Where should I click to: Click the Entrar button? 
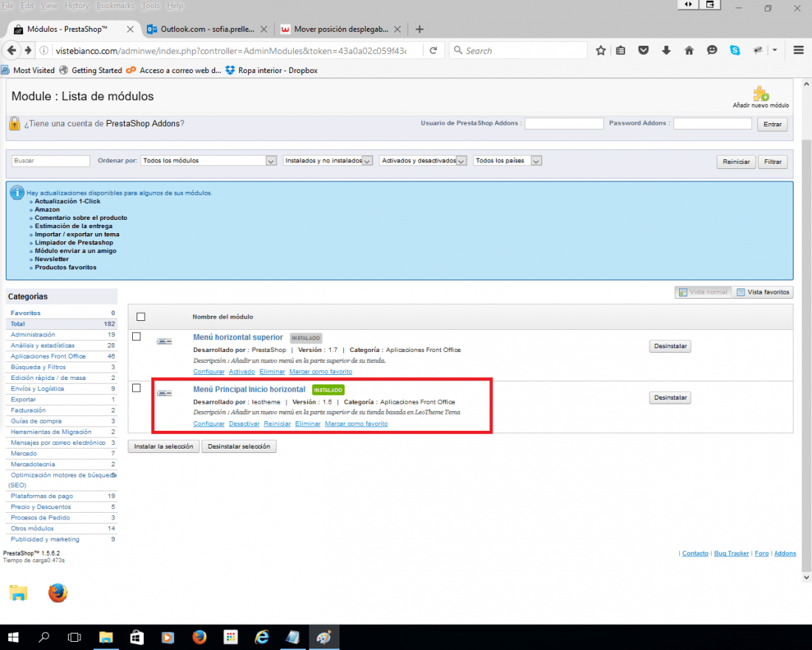point(772,124)
